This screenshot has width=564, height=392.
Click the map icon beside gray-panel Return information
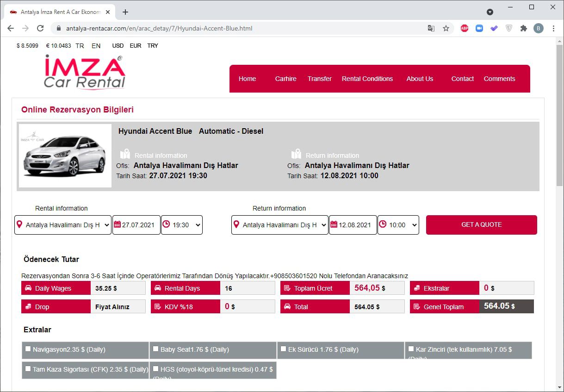tap(296, 154)
